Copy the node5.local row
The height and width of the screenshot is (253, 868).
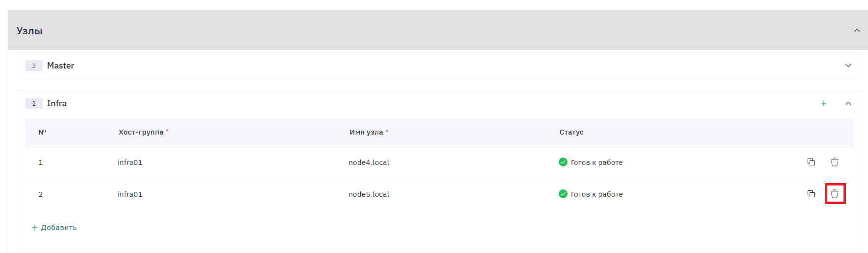811,194
